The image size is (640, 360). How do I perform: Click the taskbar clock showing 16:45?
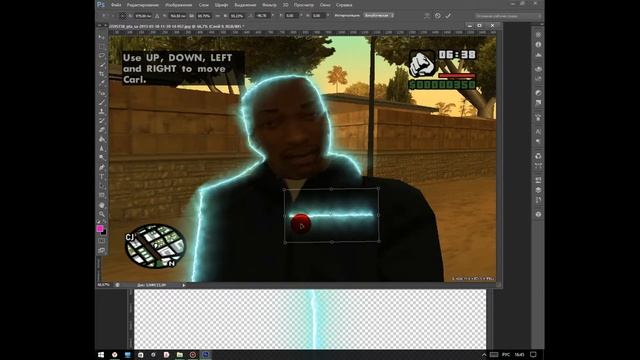[519, 355]
